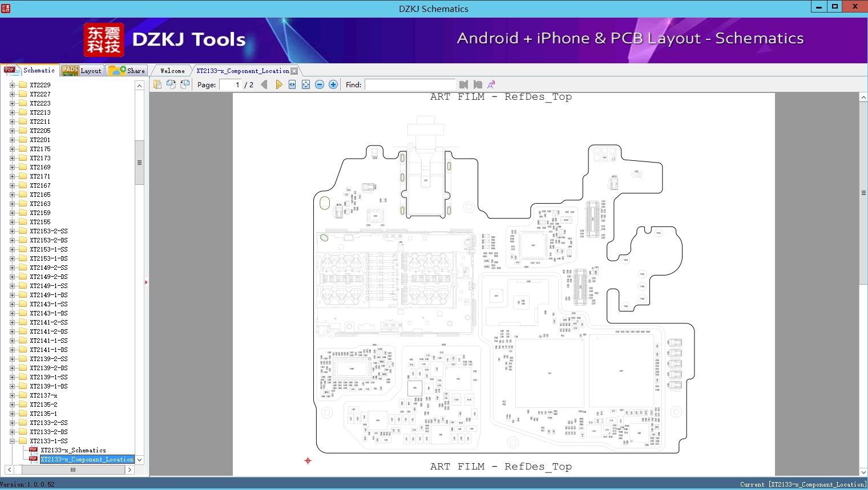Fit page to width icon

(292, 84)
